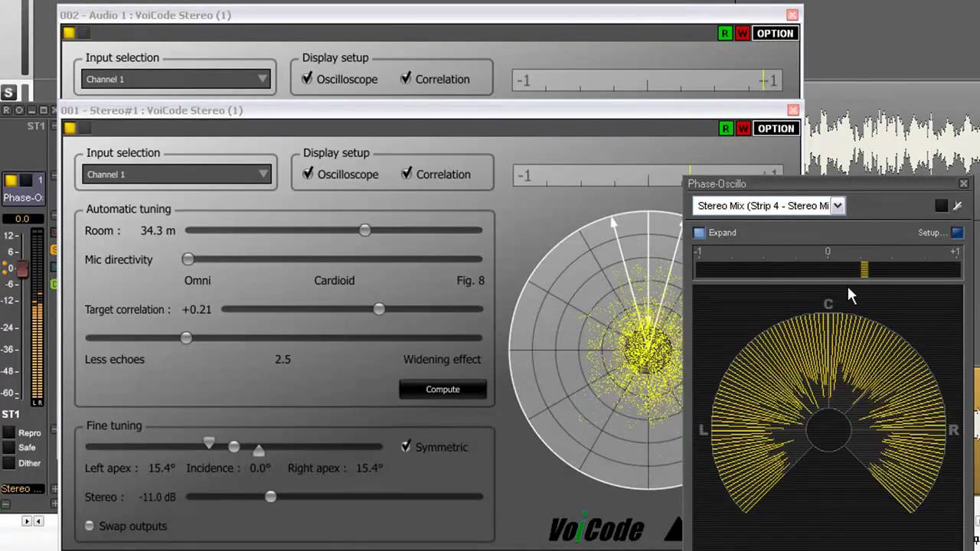Toggle Oscilloscope checkbox in Stereo#1 window
980x551 pixels.
(x=308, y=174)
